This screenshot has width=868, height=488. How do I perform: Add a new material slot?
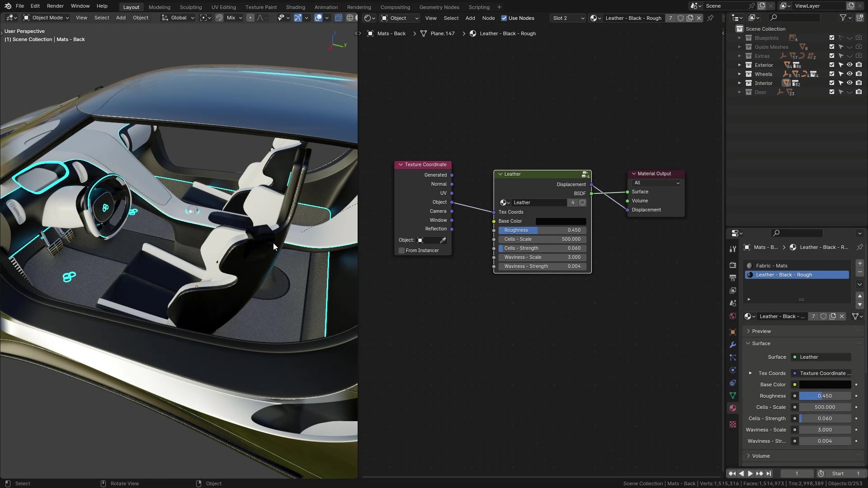point(860,263)
